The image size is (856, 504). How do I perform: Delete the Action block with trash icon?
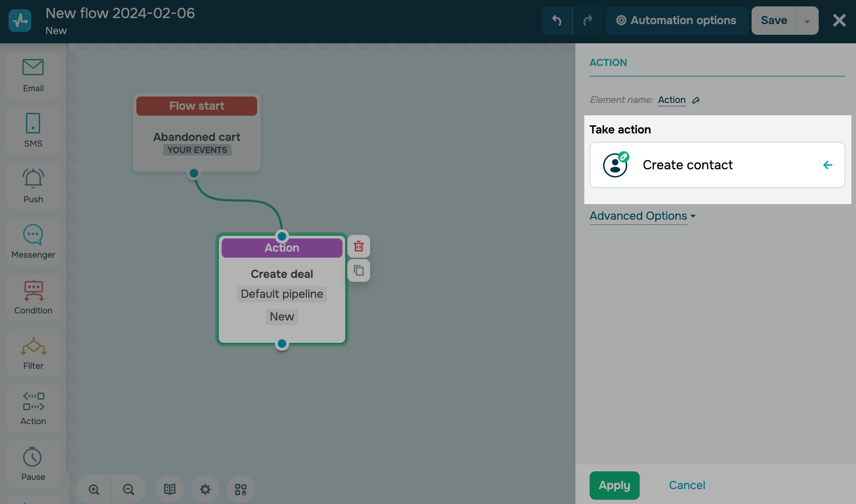click(x=358, y=246)
